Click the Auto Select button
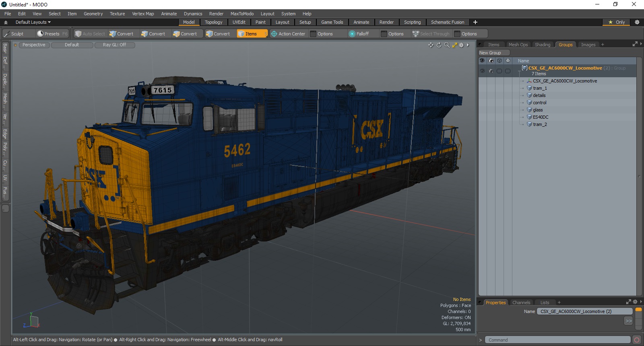This screenshot has width=644, height=346. (x=90, y=34)
